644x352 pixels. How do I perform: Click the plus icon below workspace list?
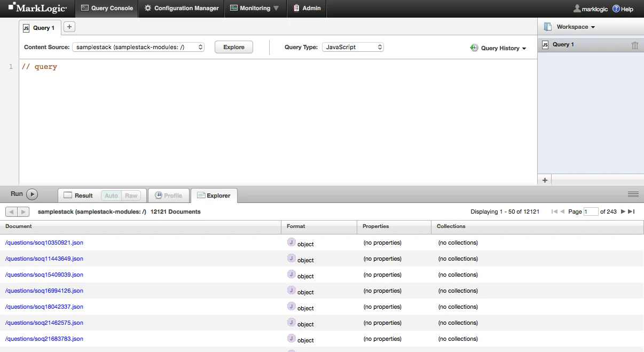[x=545, y=180]
